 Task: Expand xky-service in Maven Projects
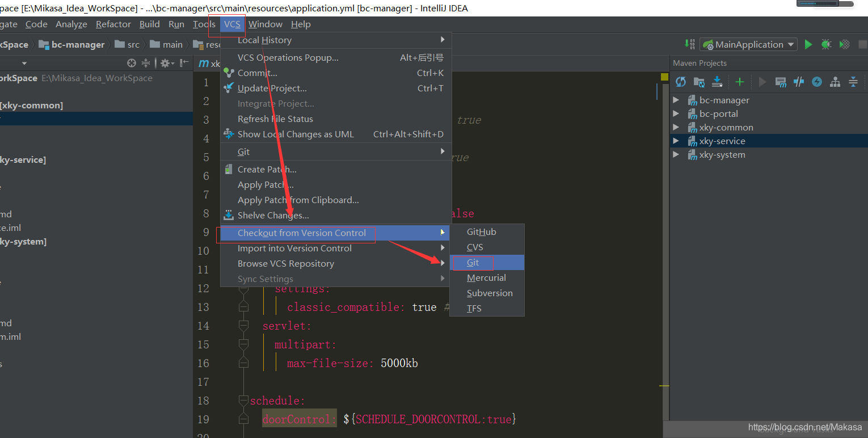click(x=676, y=141)
